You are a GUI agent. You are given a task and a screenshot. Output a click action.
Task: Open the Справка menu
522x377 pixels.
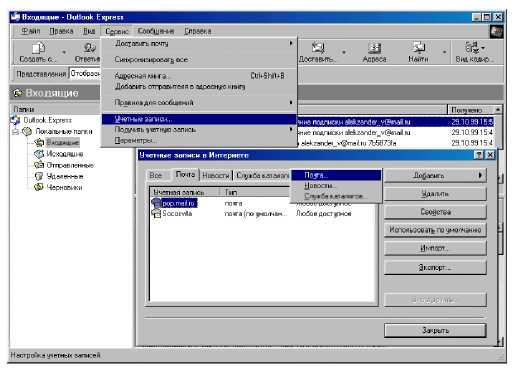[x=198, y=31]
